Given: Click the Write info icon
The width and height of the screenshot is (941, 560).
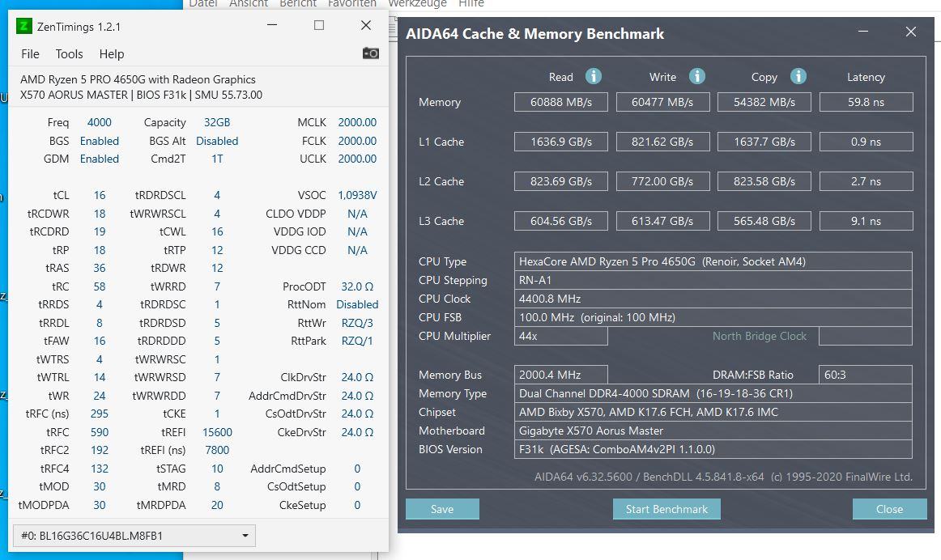Looking at the screenshot, I should [x=696, y=76].
